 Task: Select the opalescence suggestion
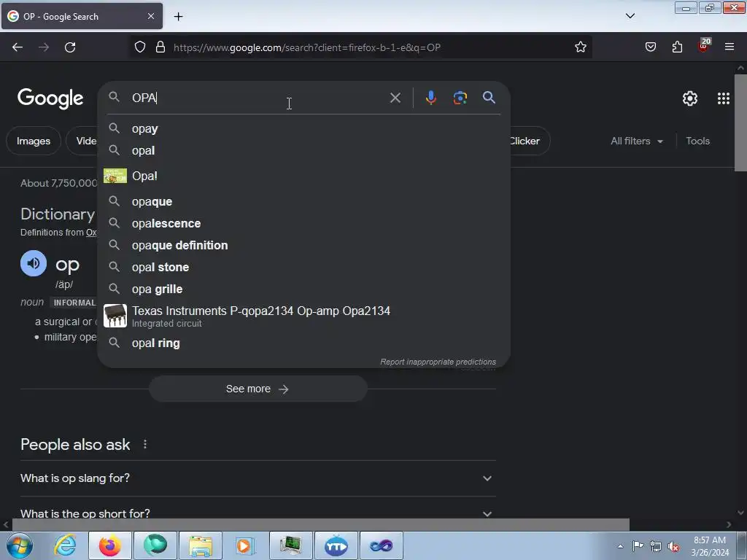coord(303,223)
